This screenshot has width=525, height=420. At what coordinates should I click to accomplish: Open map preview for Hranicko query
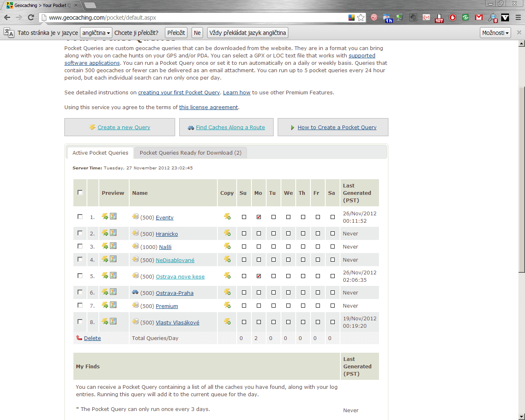tap(113, 233)
